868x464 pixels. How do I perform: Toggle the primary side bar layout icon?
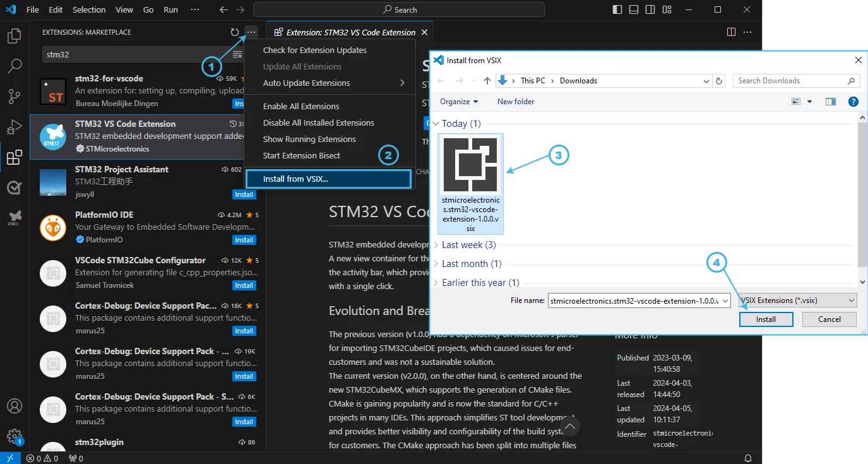(x=617, y=10)
